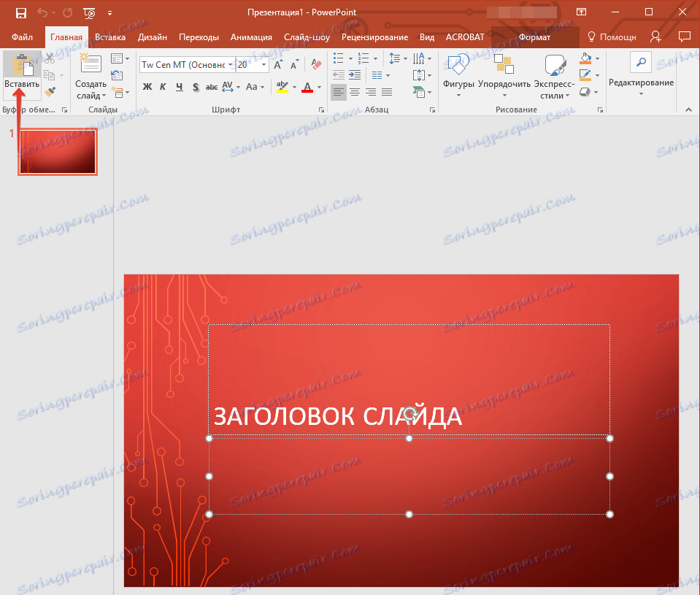Decrease list indent level
Image resolution: width=700 pixels, height=595 pixels.
pyautogui.click(x=339, y=75)
